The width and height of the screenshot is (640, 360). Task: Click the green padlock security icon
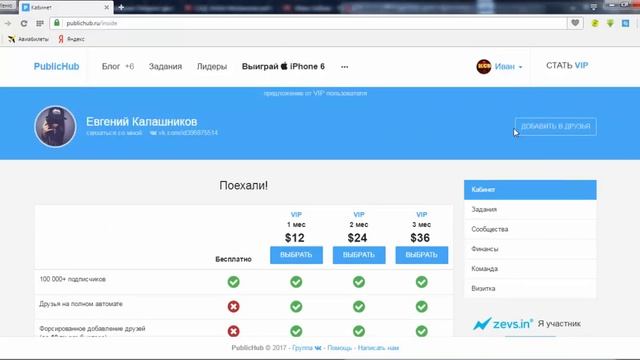[57, 23]
